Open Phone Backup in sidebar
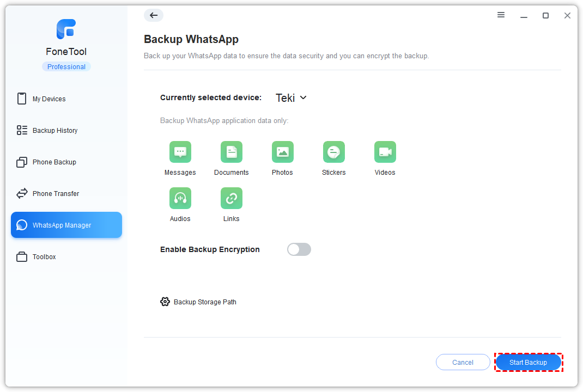The image size is (583, 392). click(x=54, y=162)
